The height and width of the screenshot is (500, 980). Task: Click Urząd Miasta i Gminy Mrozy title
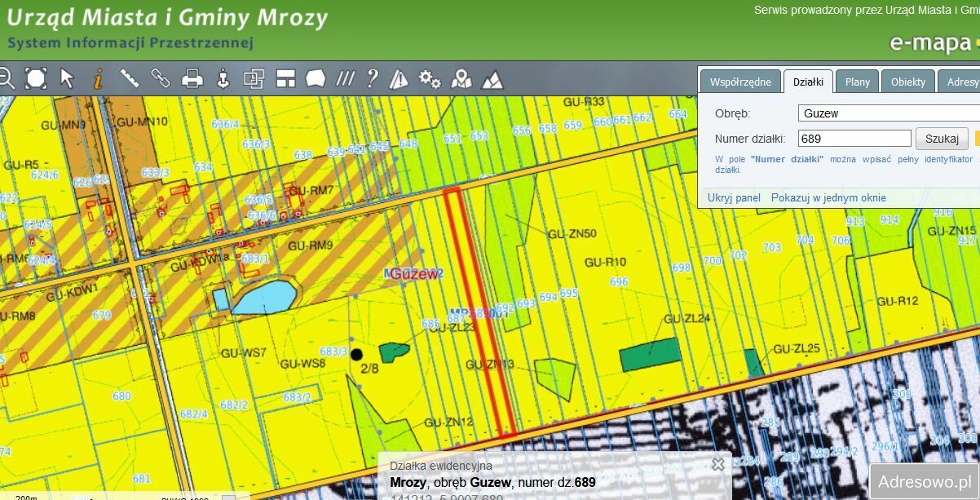(167, 17)
